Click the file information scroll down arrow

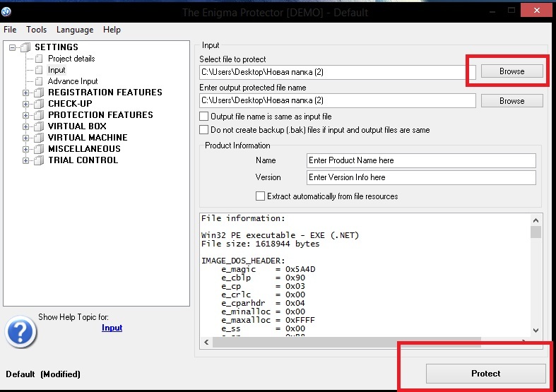click(x=536, y=331)
